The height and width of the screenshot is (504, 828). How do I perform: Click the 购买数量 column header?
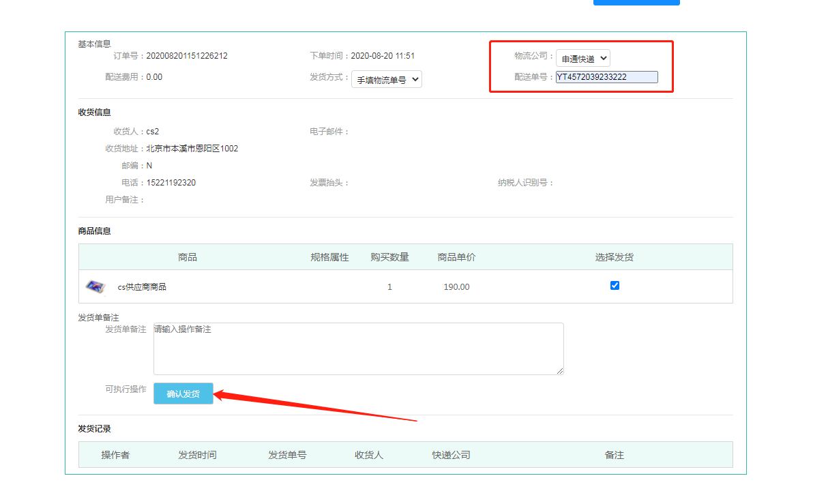pyautogui.click(x=389, y=257)
